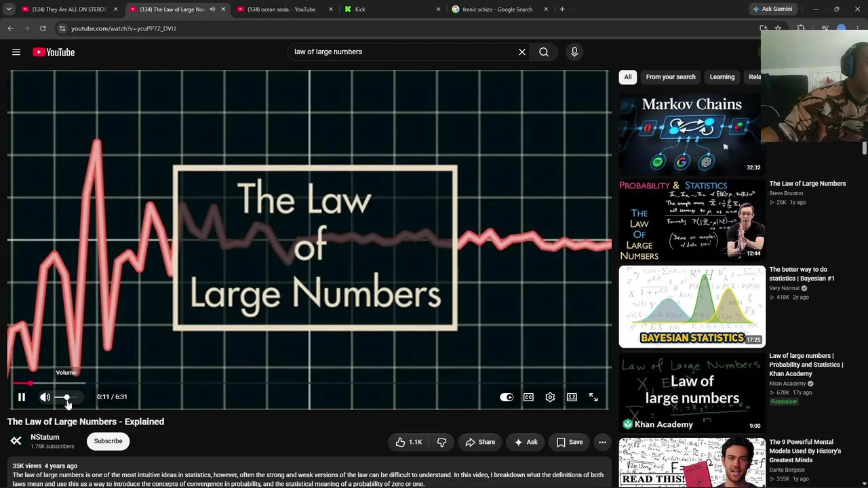Open the YouTube guide hamburger menu
Image resolution: width=868 pixels, height=488 pixels.
[x=16, y=52]
